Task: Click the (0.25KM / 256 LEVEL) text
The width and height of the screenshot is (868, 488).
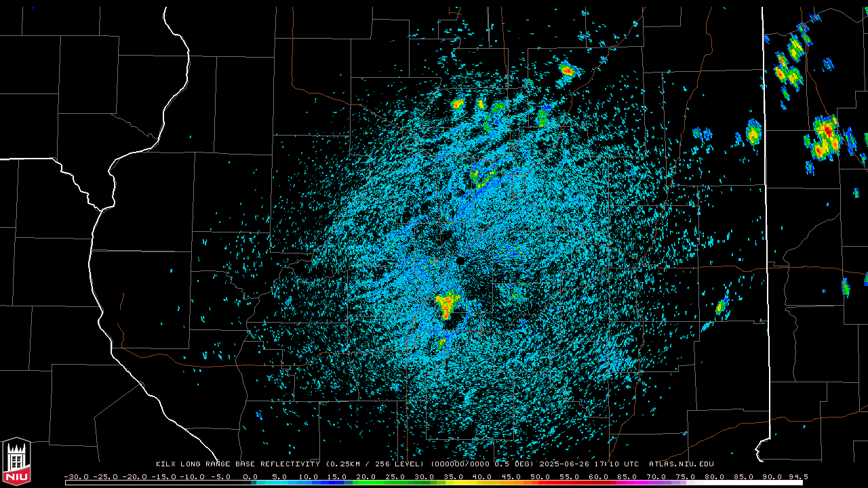Action: (x=375, y=464)
